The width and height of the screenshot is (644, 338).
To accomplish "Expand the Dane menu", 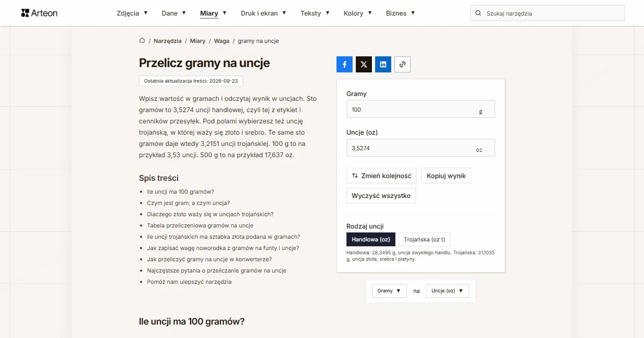I will click(174, 13).
